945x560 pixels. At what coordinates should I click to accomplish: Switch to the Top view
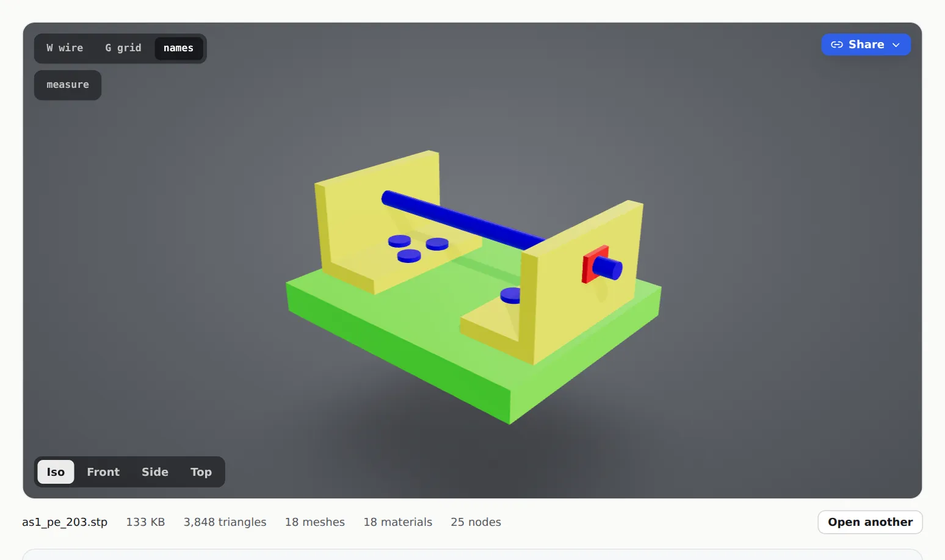coord(201,472)
